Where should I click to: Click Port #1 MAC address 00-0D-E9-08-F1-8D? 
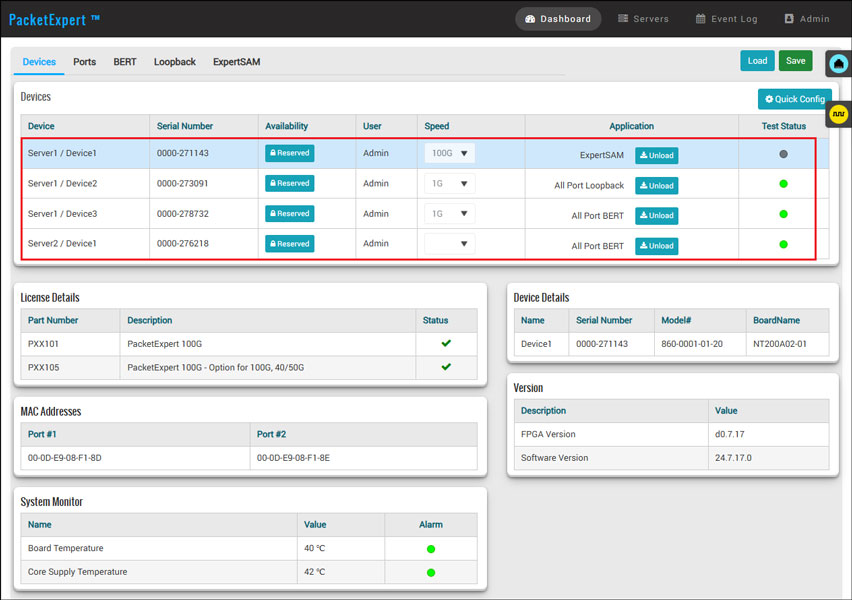pyautogui.click(x=65, y=458)
